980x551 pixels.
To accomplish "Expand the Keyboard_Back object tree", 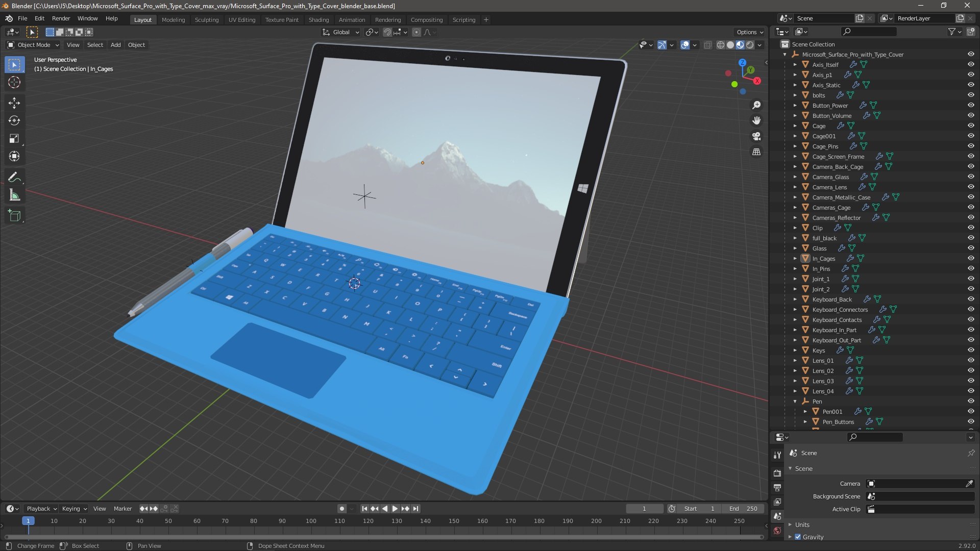I will (x=795, y=299).
